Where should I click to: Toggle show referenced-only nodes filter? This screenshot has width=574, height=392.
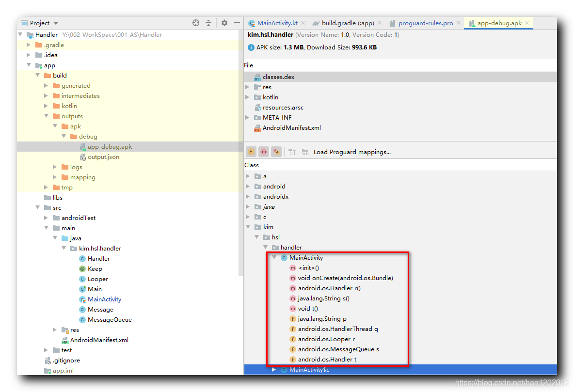point(276,152)
